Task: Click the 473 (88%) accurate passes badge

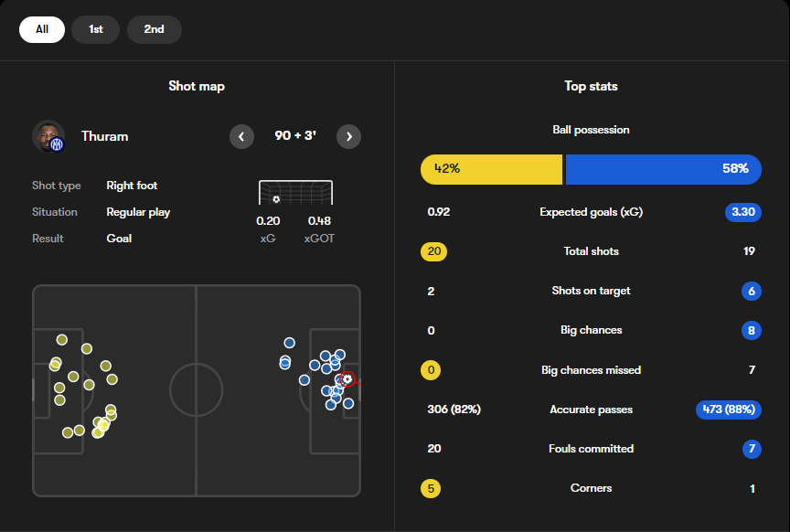Action: coord(729,410)
